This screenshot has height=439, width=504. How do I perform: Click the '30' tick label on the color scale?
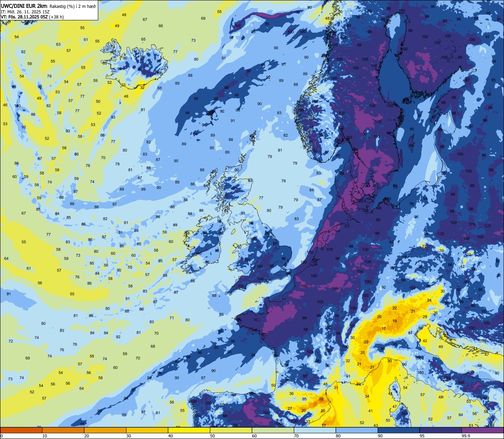click(128, 436)
